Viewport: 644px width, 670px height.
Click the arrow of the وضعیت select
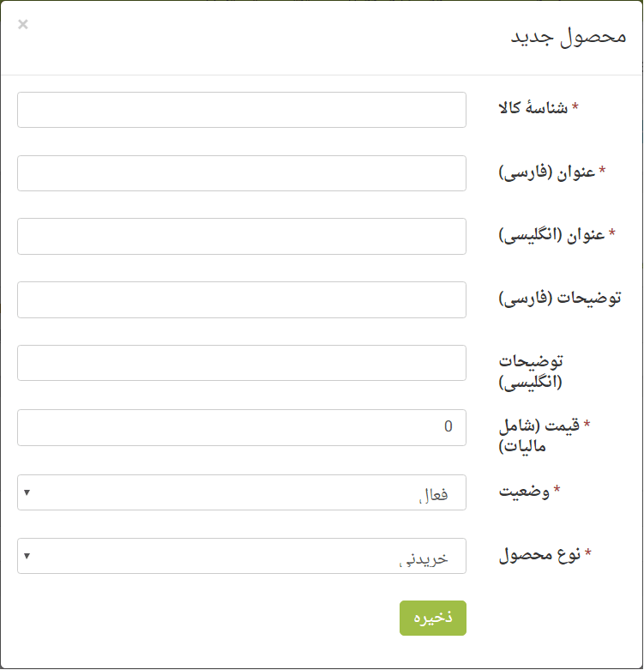pos(27,492)
